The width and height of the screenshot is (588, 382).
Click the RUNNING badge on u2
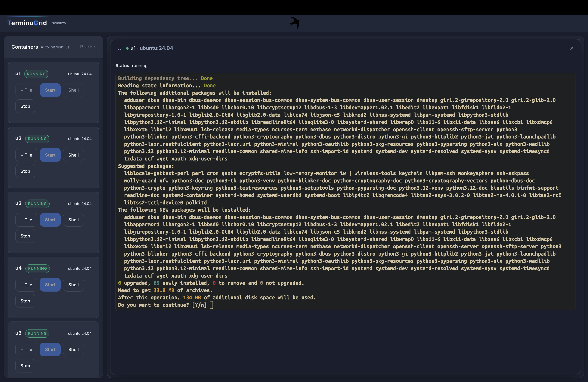tap(37, 139)
